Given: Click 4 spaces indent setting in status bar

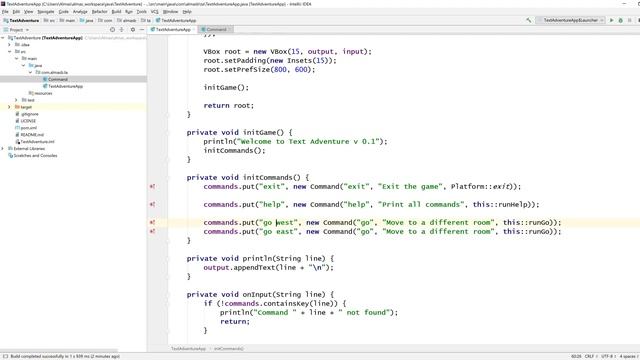Looking at the screenshot, I should tap(628, 356).
